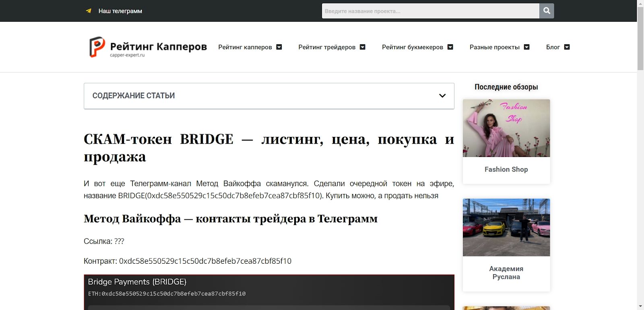Click the Ссылка: ??? line
Viewport: 644px width, 310px height.
coord(104,241)
